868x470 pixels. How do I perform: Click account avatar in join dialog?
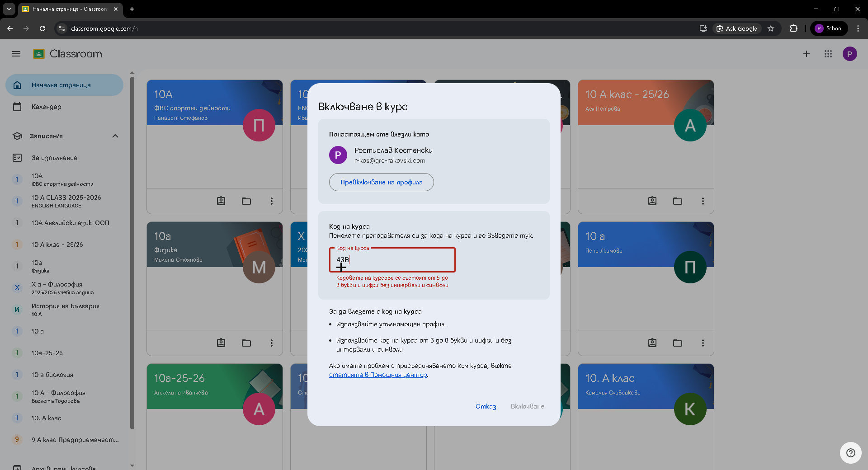tap(338, 155)
